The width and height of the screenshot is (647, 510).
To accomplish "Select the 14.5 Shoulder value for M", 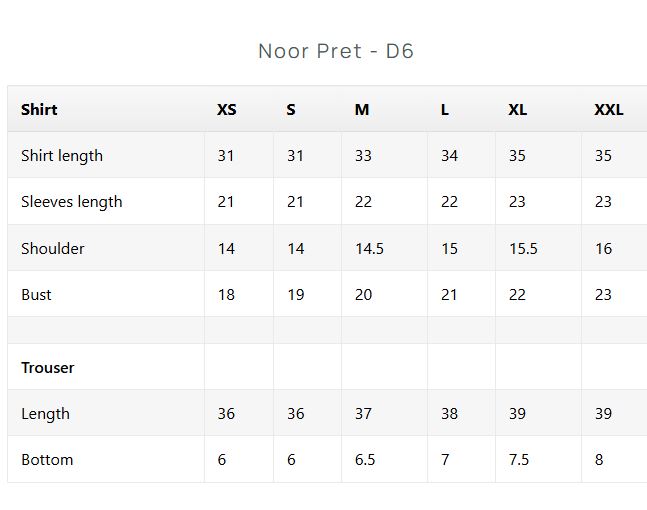I will pyautogui.click(x=369, y=248).
